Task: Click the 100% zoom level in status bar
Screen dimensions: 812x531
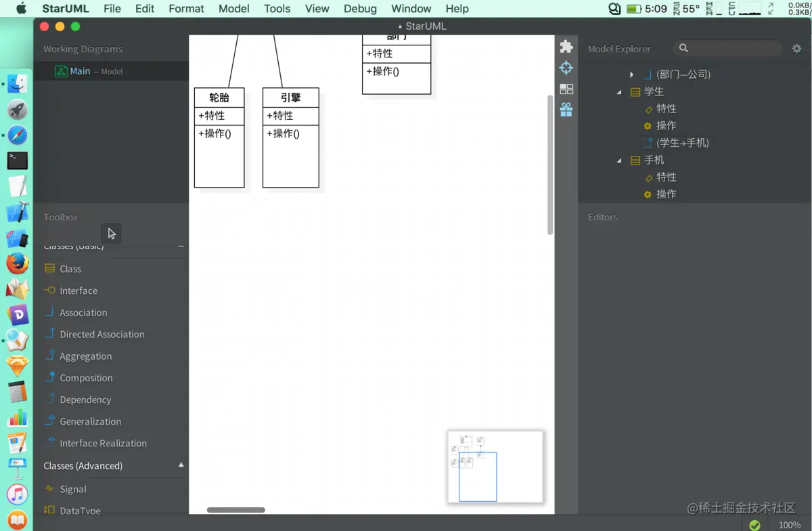Action: (x=789, y=525)
